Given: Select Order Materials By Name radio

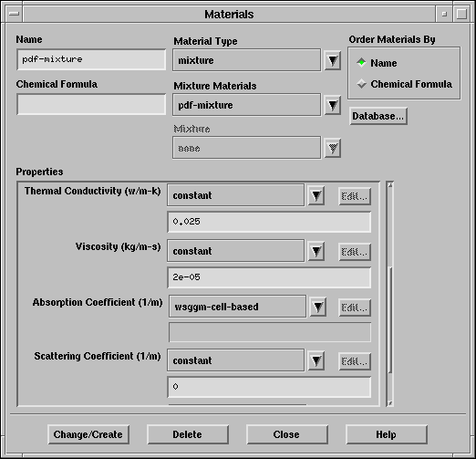Looking at the screenshot, I should (361, 62).
